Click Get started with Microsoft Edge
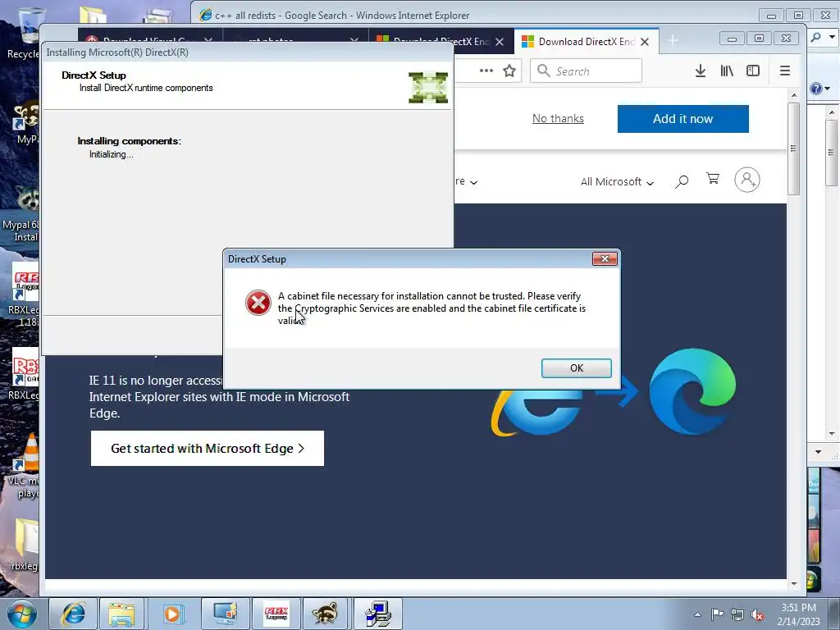The width and height of the screenshot is (840, 630). pyautogui.click(x=208, y=449)
